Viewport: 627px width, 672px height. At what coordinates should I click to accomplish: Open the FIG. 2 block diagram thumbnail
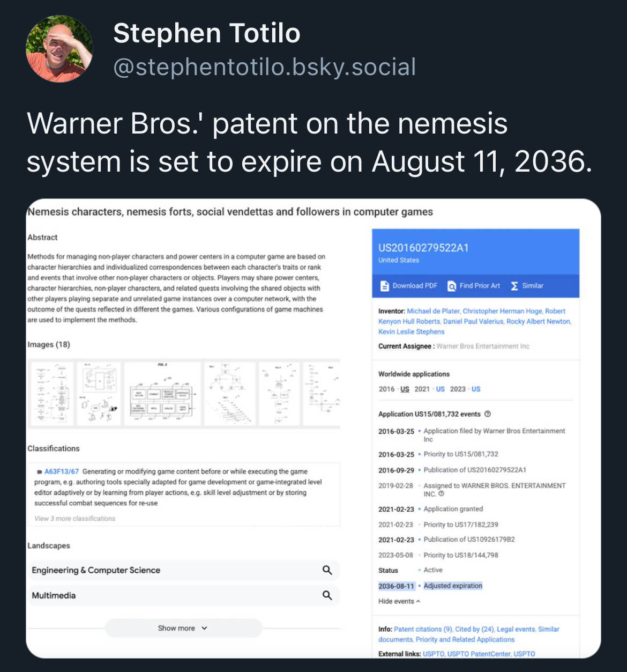point(162,394)
